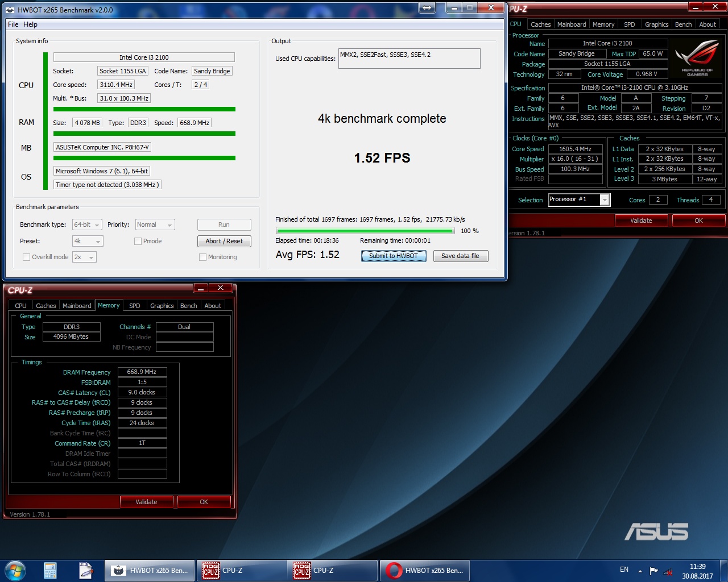Open the Overkill 2x dropdown
Viewport: 728px width, 582px height.
[x=84, y=257]
